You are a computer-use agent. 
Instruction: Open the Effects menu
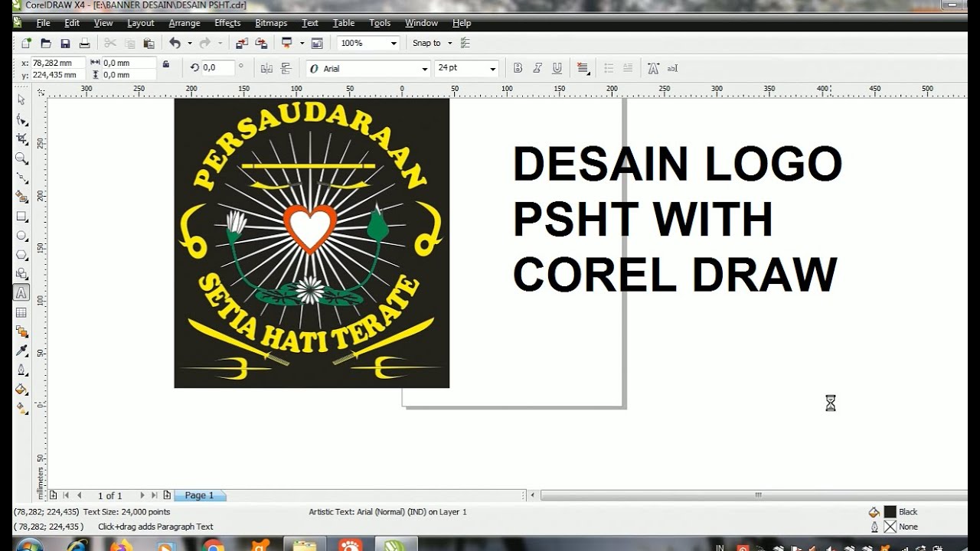[227, 23]
